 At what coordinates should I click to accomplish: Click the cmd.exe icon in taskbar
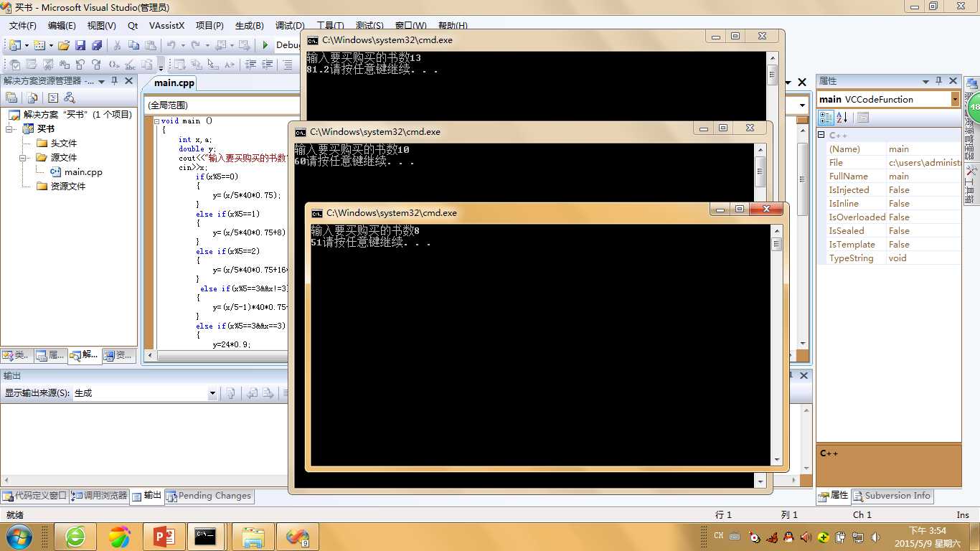point(206,537)
